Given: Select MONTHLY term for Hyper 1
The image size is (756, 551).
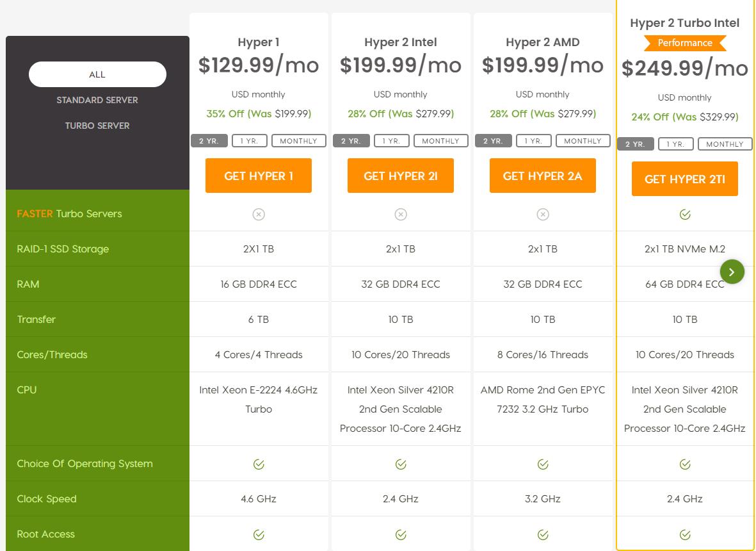Looking at the screenshot, I should tap(299, 141).
